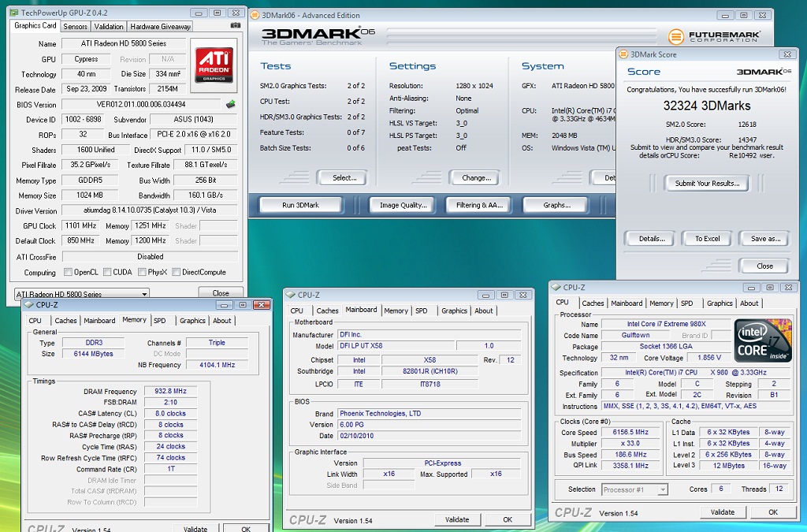The width and height of the screenshot is (807, 532).
Task: Click the Memory Size value 1024 MB in GPU-Z
Action: (90, 195)
